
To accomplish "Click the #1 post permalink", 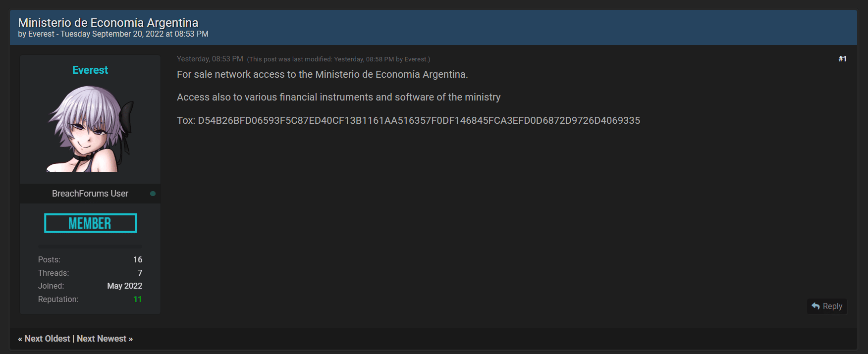I will tap(842, 59).
